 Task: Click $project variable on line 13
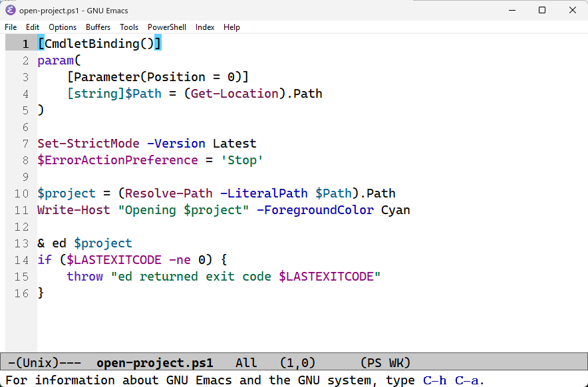[103, 243]
